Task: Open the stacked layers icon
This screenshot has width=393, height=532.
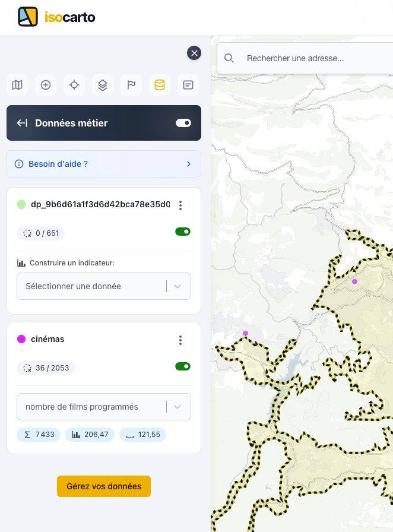Action: pyautogui.click(x=103, y=85)
